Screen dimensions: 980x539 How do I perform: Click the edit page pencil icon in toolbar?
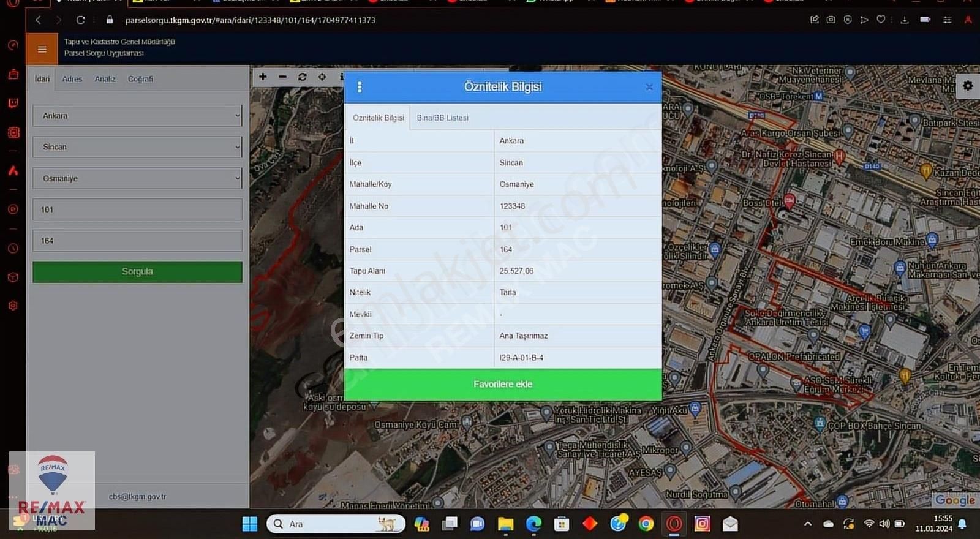tap(814, 20)
